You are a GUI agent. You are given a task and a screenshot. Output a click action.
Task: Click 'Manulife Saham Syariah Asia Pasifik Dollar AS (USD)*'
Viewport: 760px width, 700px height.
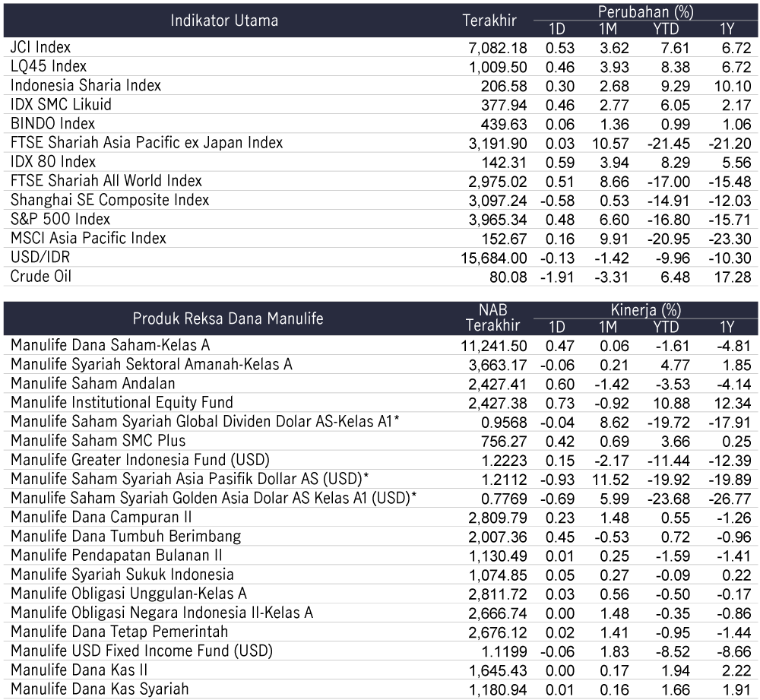point(189,479)
